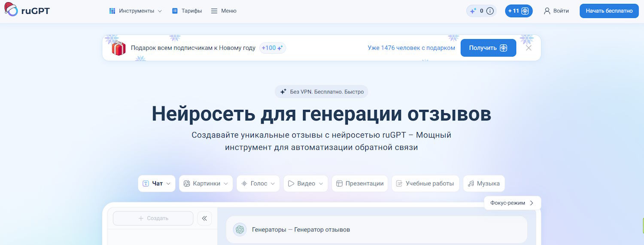The height and width of the screenshot is (245, 644).
Task: Open the Чат mode dropdown
Action: 157,184
